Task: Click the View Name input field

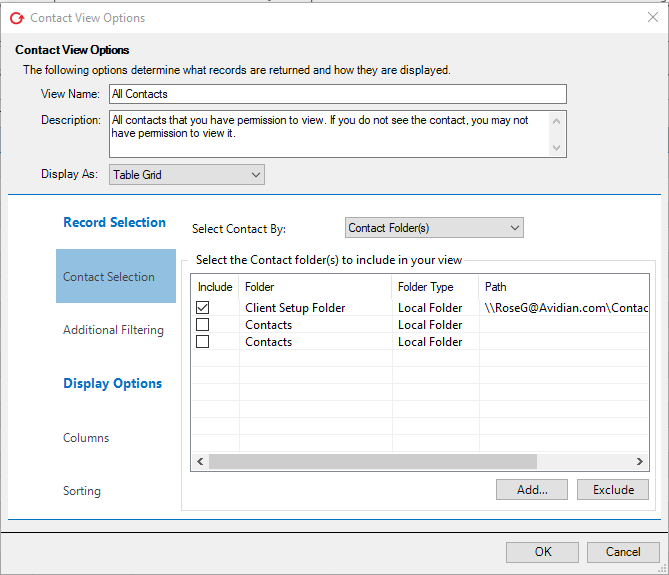Action: (x=337, y=94)
